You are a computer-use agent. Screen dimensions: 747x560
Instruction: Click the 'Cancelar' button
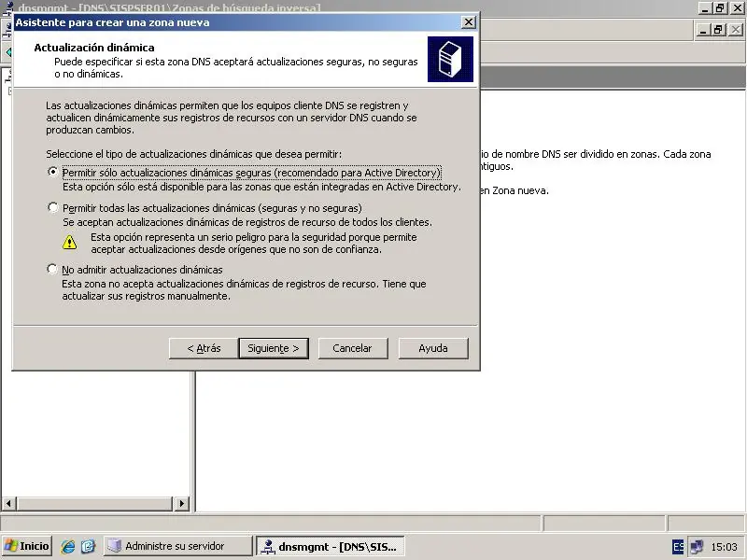353,348
